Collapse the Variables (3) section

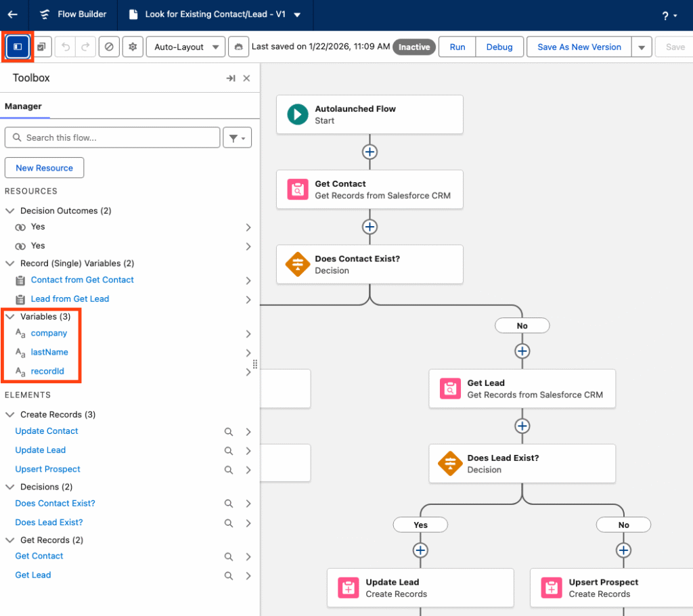[x=9, y=316]
